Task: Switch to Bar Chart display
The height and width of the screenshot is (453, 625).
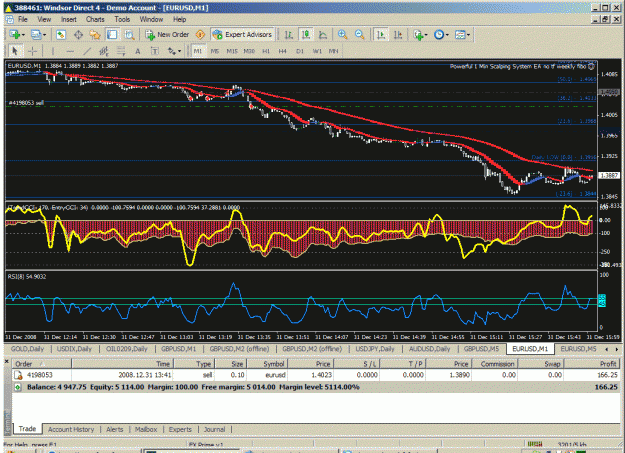Action: 289,35
